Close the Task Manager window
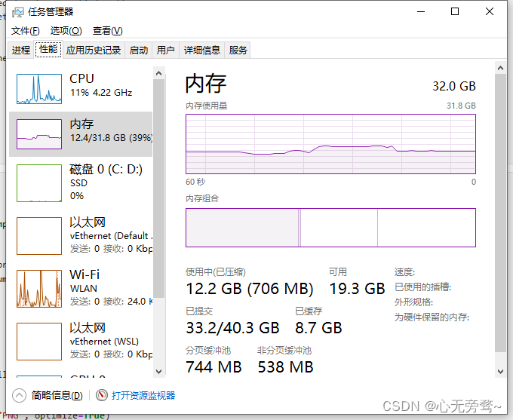This screenshot has width=513, height=420. click(490, 12)
